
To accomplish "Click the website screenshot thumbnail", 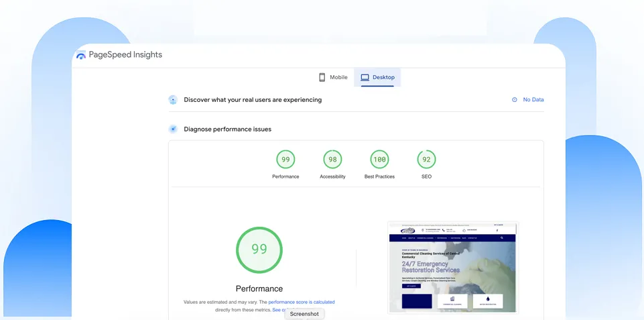I will 454,268.
